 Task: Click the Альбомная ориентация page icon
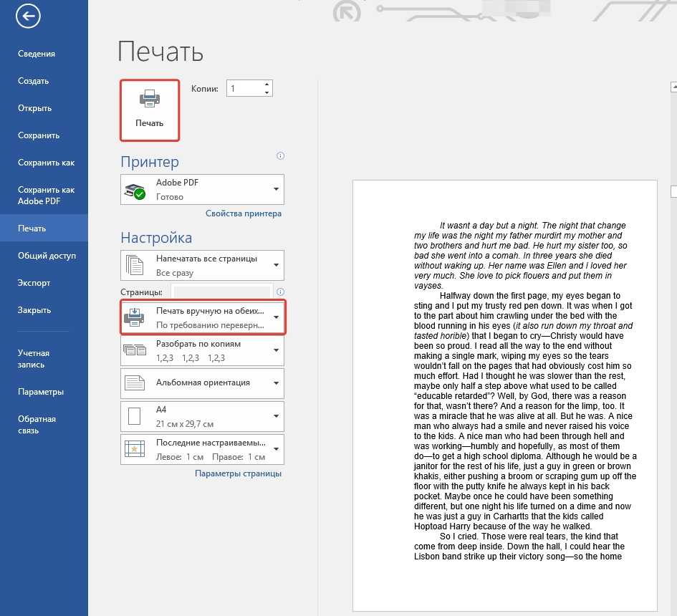pyautogui.click(x=135, y=383)
